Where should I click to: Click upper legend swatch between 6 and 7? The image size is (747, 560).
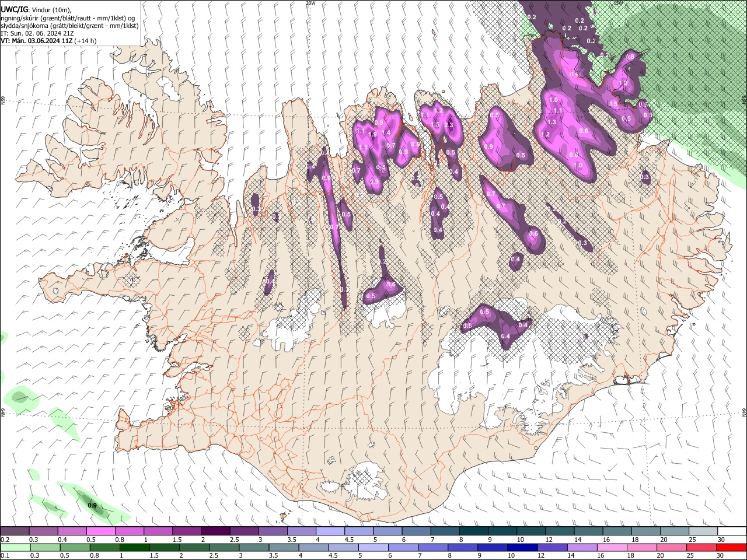[417, 531]
